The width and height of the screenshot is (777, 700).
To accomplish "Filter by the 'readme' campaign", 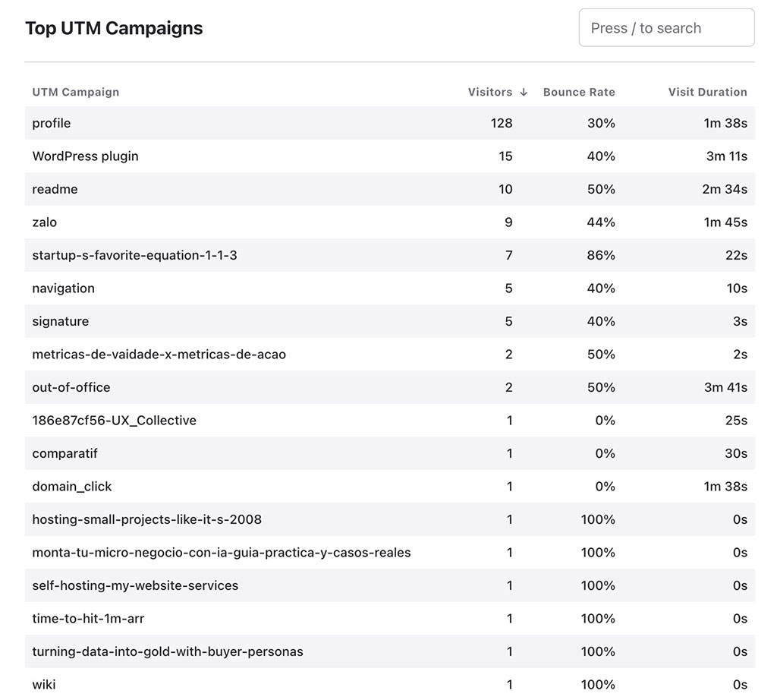I will (55, 189).
